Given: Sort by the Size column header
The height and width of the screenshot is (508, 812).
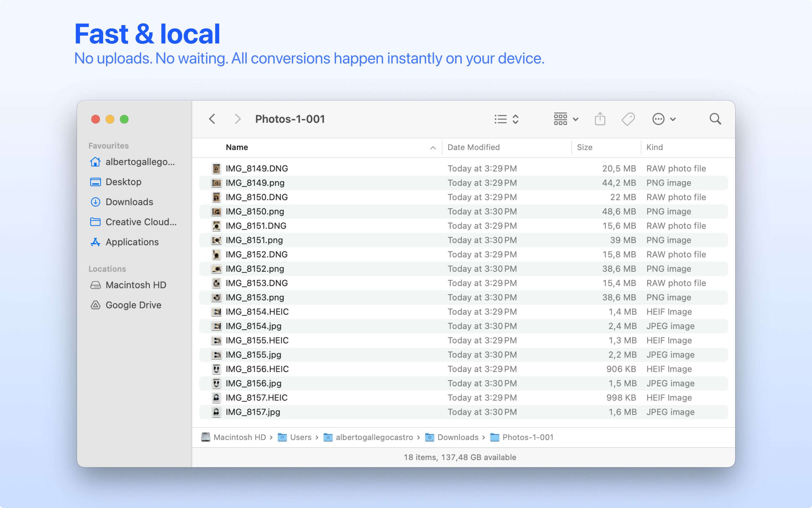Looking at the screenshot, I should coord(584,147).
